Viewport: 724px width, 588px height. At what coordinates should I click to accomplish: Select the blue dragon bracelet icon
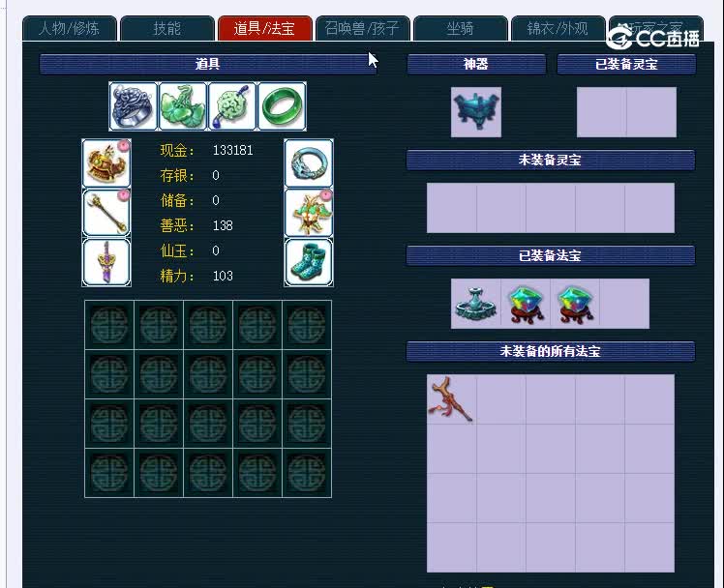click(309, 163)
